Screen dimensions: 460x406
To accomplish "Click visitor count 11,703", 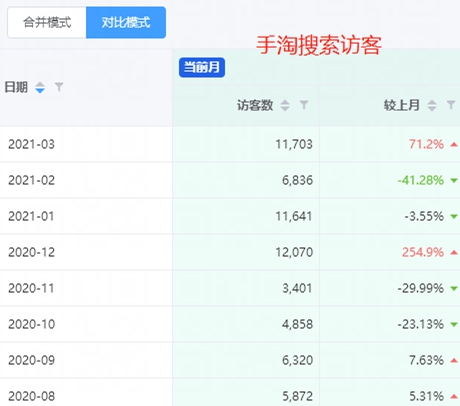I will [294, 144].
